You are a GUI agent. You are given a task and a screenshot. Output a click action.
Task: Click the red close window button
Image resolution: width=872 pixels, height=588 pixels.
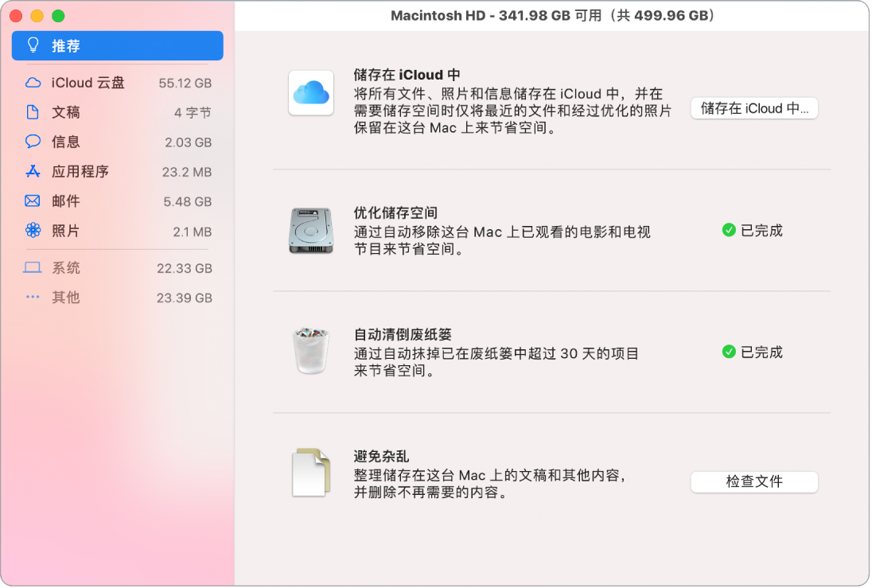tap(16, 16)
